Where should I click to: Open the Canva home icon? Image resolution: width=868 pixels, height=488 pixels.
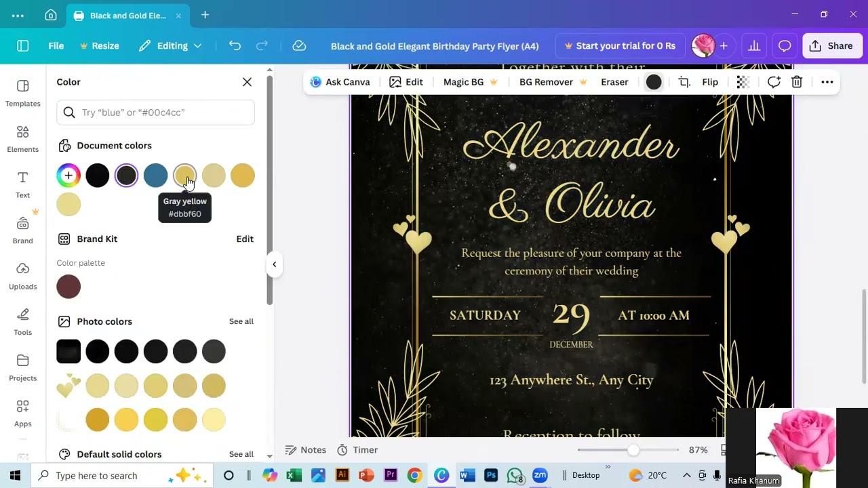[51, 15]
